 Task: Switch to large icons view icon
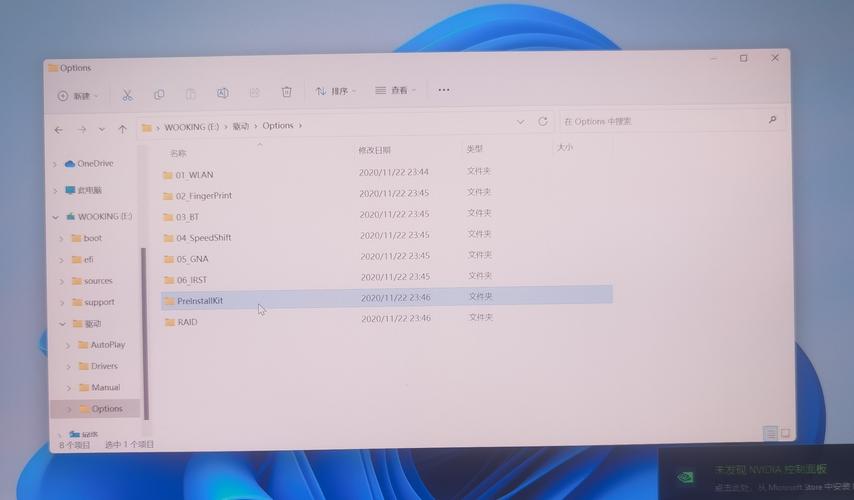(785, 433)
